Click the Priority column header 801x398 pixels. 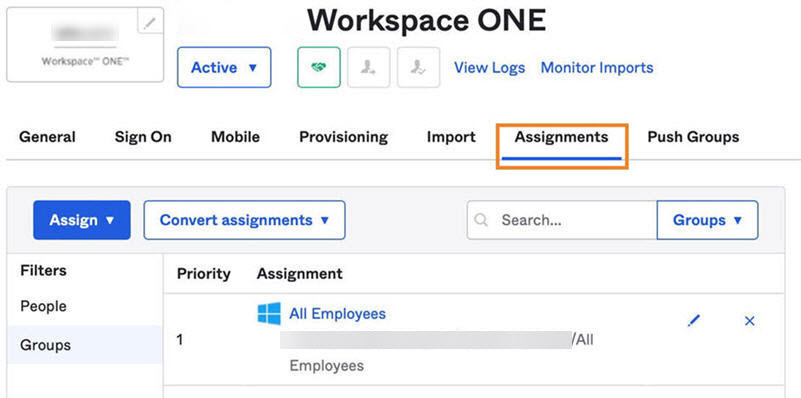click(x=203, y=273)
